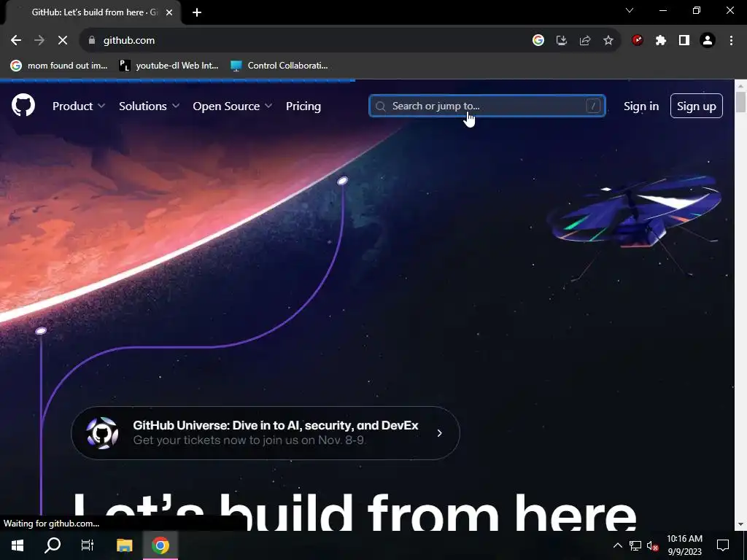Click the Chrome taskbar icon
The width and height of the screenshot is (747, 560).
click(160, 545)
